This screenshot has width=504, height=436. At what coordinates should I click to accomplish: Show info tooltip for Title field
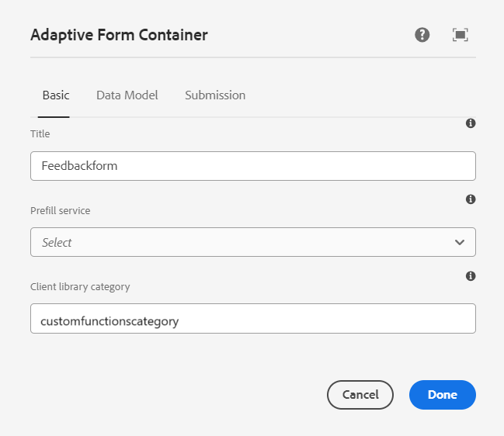click(471, 123)
